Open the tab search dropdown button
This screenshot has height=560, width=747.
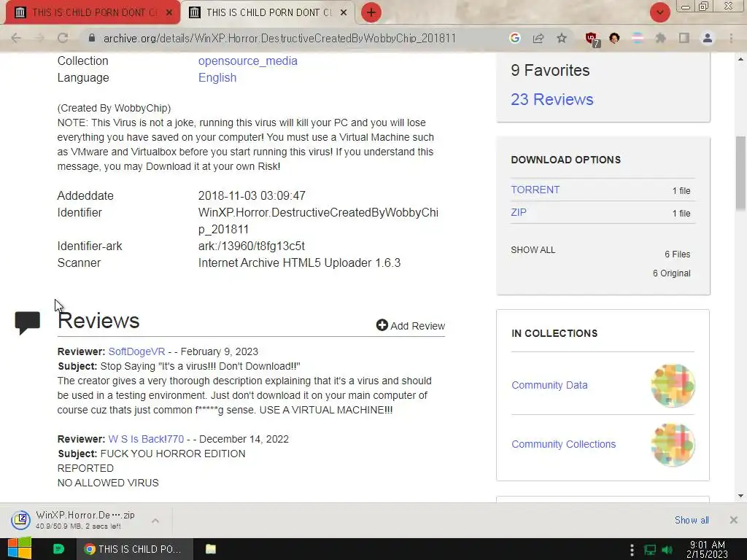tap(660, 12)
